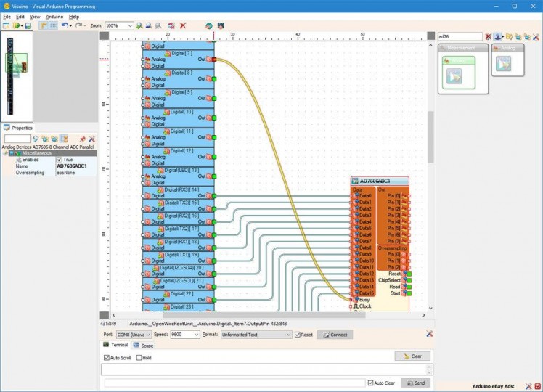Click the Zoom In magnifier icon
Viewport: 543px width, 392px height.
(140, 25)
